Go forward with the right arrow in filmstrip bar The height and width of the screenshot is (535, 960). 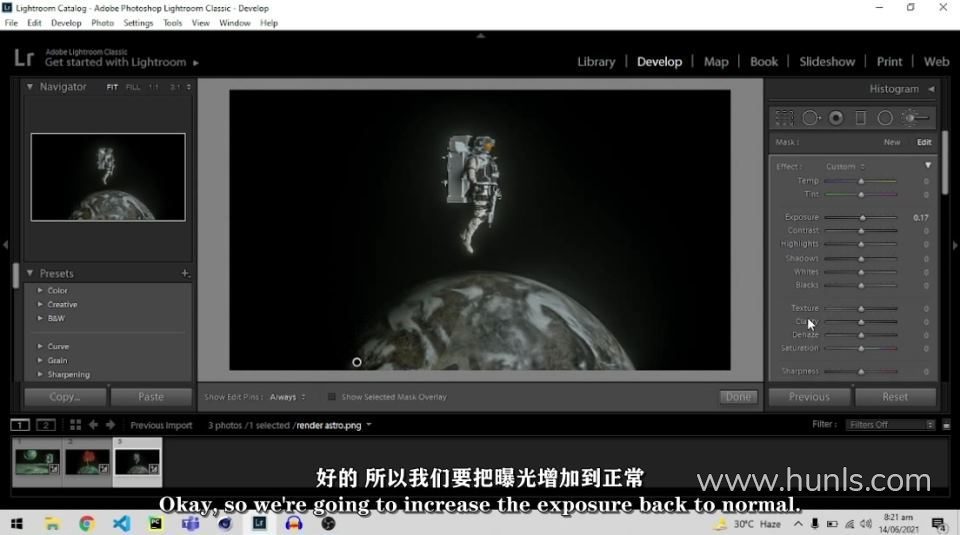tap(110, 424)
